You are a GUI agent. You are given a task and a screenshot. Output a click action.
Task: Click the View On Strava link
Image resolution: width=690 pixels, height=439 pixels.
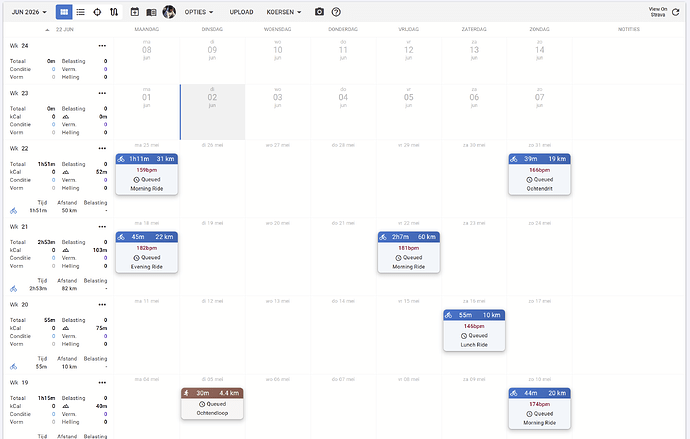pyautogui.click(x=658, y=12)
